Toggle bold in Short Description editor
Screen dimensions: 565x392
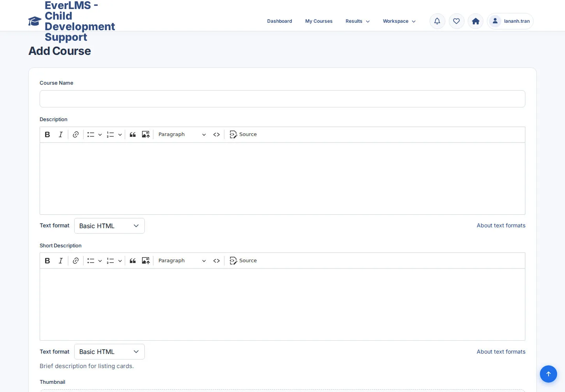47,261
